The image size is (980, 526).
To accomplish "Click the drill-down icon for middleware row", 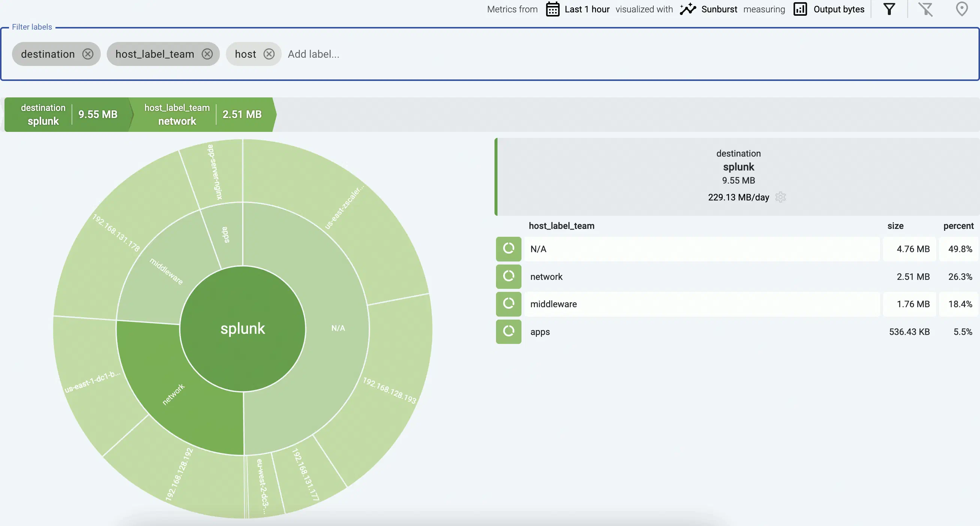I will [509, 304].
